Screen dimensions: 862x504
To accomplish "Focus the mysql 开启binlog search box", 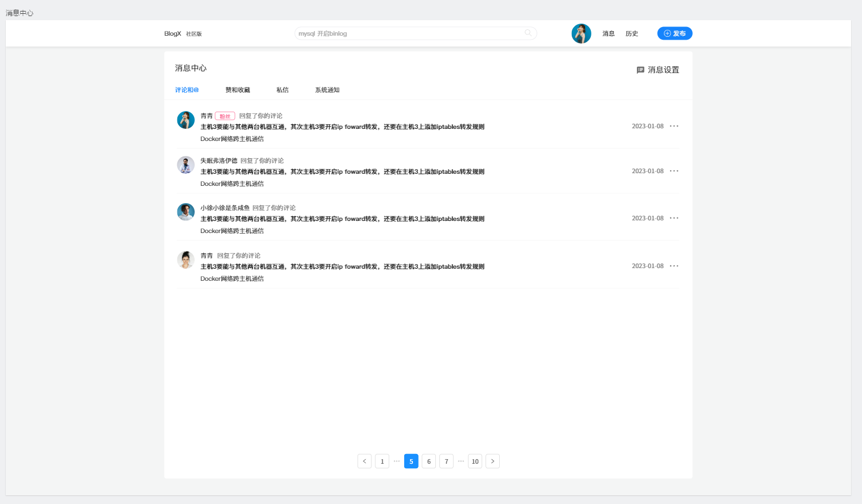I will click(x=409, y=33).
